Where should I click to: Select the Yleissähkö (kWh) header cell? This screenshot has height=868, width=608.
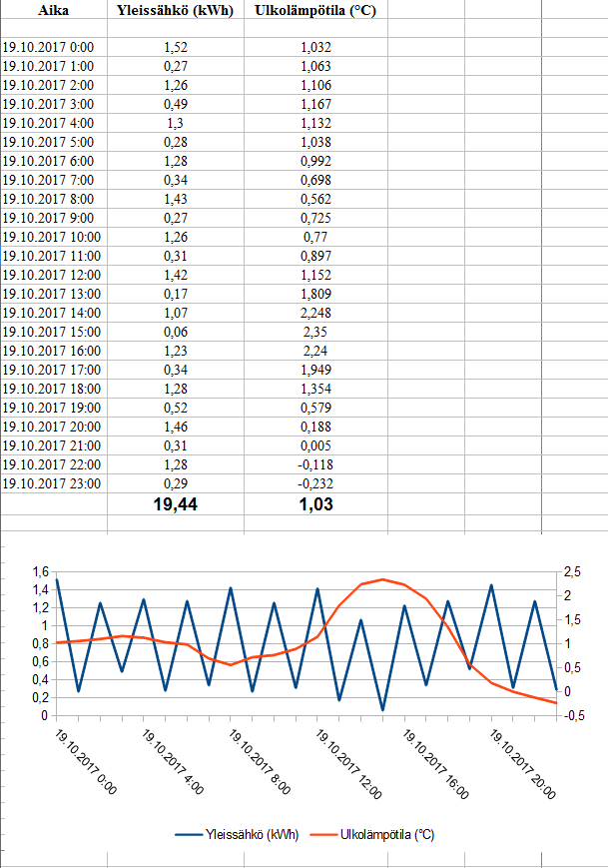tap(176, 10)
